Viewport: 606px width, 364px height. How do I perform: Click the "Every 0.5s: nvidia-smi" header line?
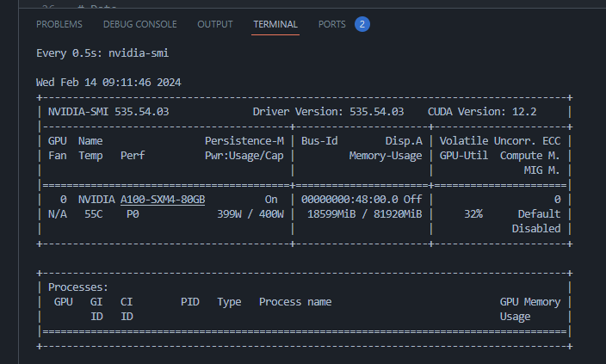102,52
